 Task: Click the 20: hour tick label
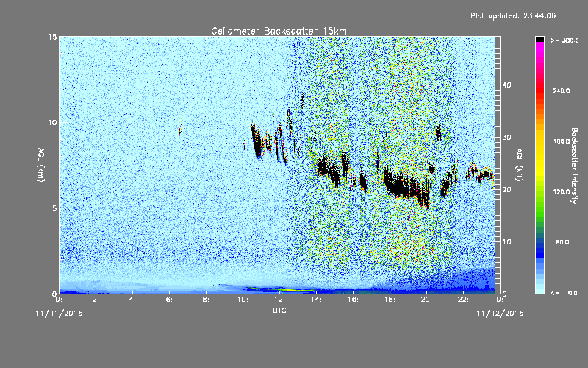point(426,300)
